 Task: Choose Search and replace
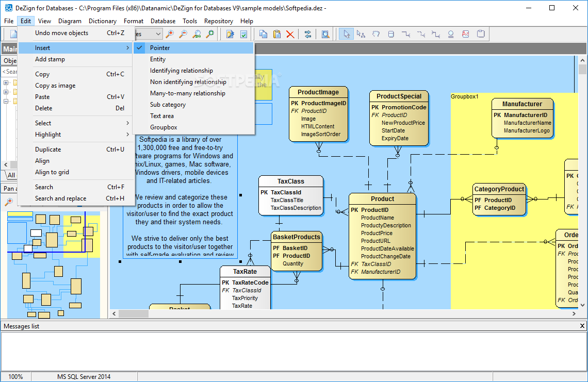[x=76, y=198]
